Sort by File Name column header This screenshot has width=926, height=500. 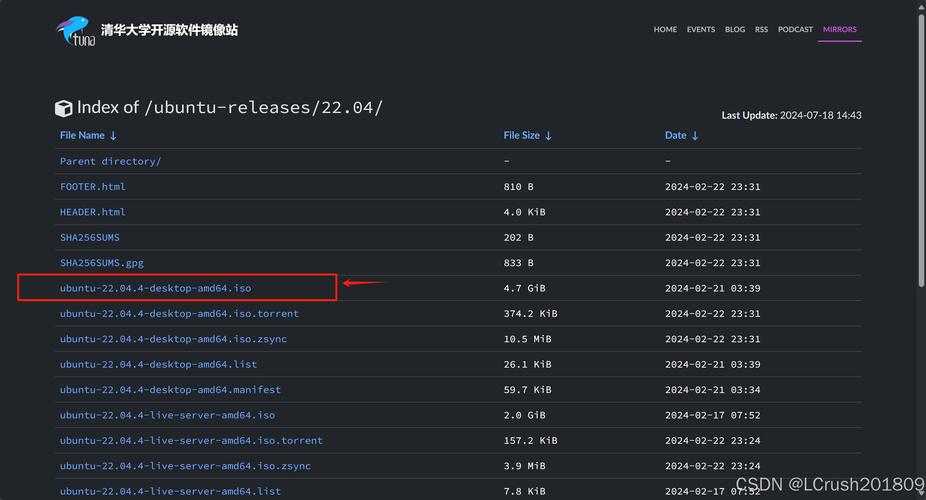click(x=88, y=135)
